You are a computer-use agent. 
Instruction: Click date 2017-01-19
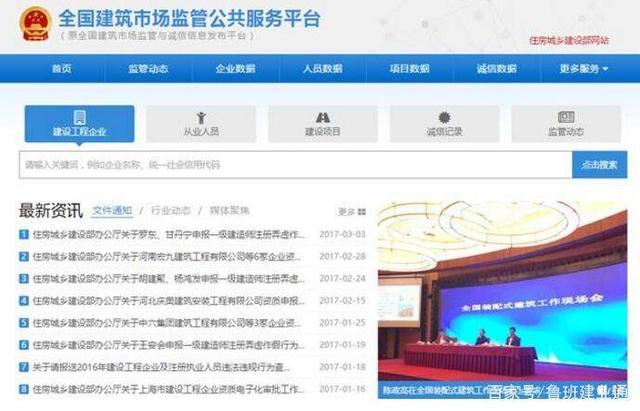coord(342,344)
